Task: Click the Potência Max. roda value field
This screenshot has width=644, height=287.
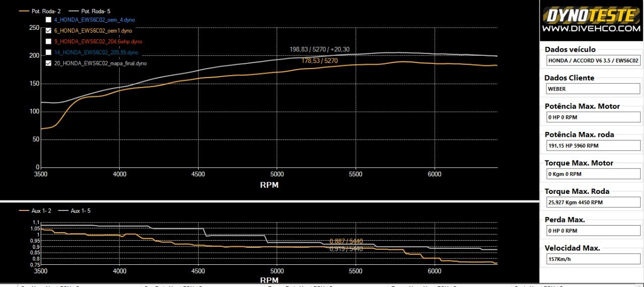Action: [x=593, y=146]
